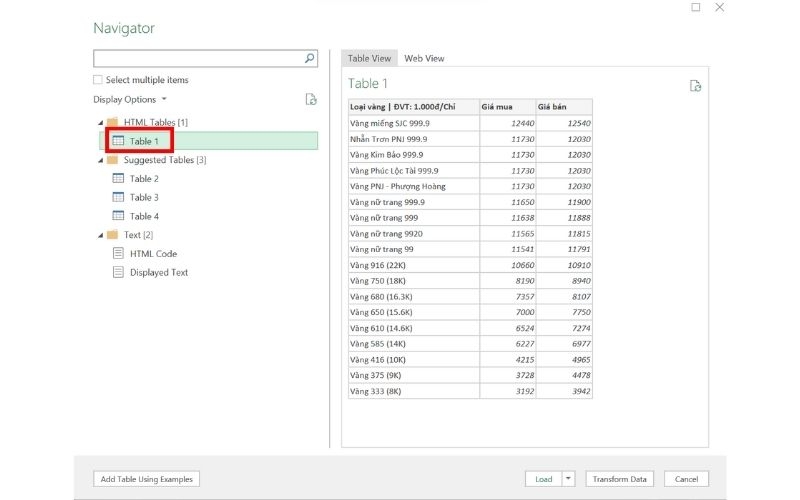Click the 10910 sell price cell

[x=564, y=265]
